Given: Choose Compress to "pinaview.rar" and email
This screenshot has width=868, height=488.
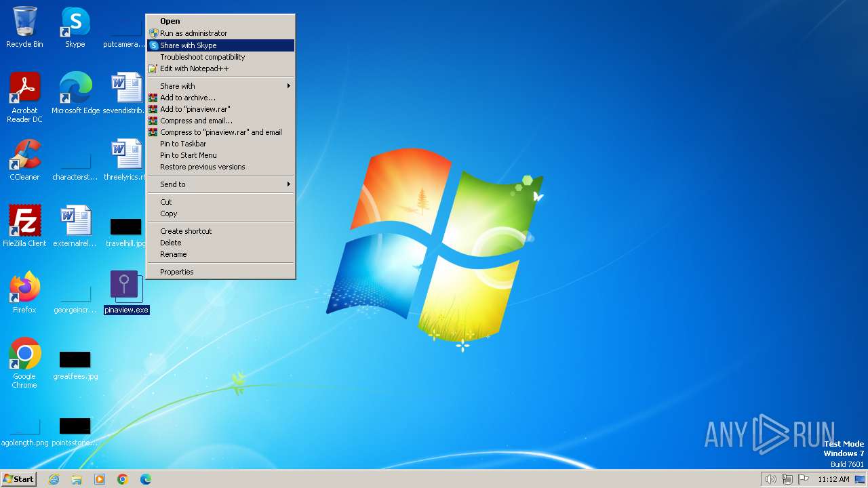Looking at the screenshot, I should (x=221, y=132).
